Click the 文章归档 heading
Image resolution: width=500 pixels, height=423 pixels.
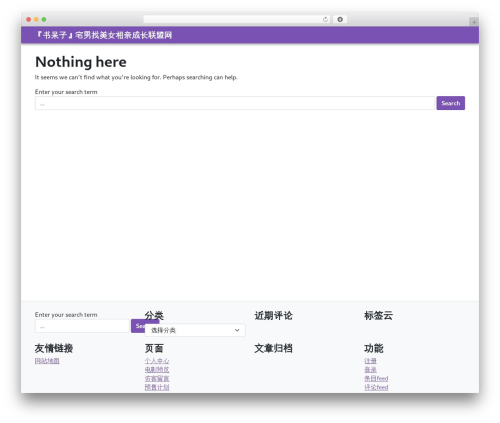coord(273,348)
